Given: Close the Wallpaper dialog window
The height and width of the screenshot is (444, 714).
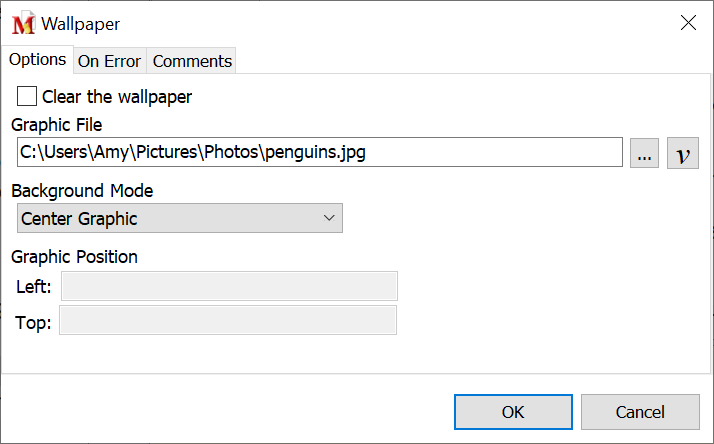Looking at the screenshot, I should [x=688, y=23].
